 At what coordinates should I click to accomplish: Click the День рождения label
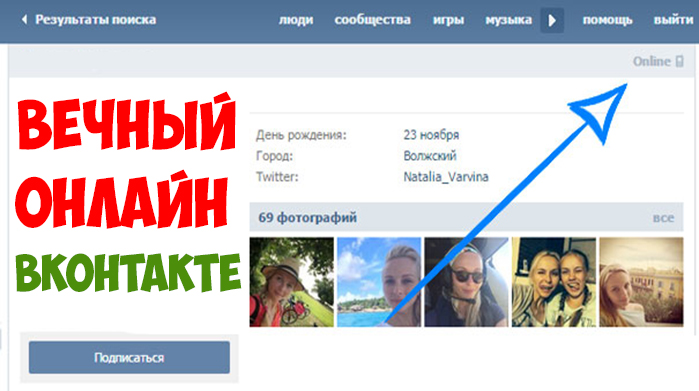click(301, 135)
